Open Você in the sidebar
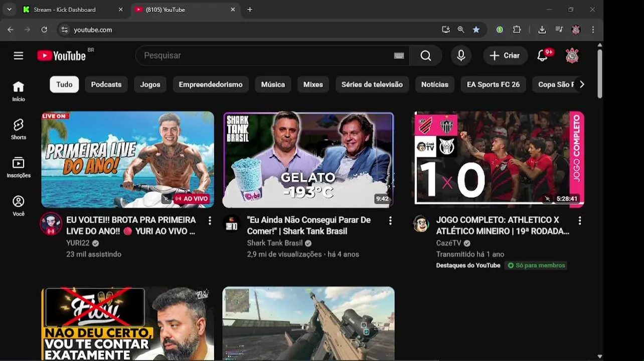The height and width of the screenshot is (361, 644). pyautogui.click(x=19, y=206)
